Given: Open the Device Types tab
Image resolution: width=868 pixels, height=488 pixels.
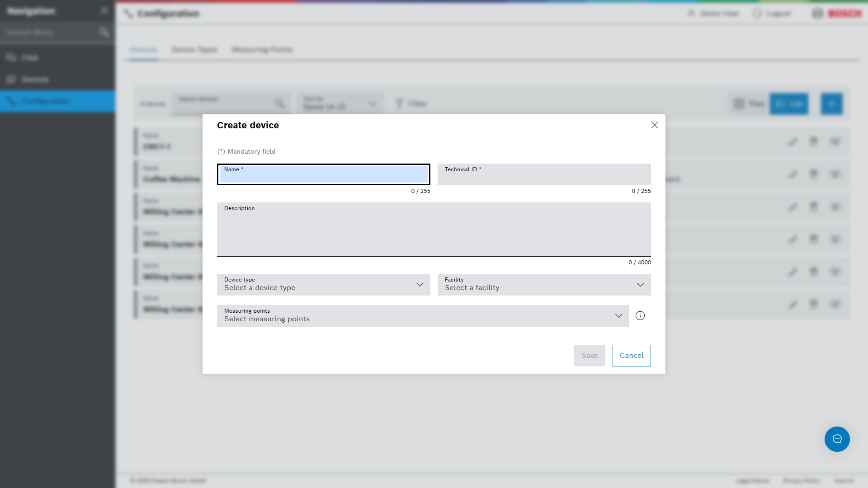Looking at the screenshot, I should tap(194, 50).
